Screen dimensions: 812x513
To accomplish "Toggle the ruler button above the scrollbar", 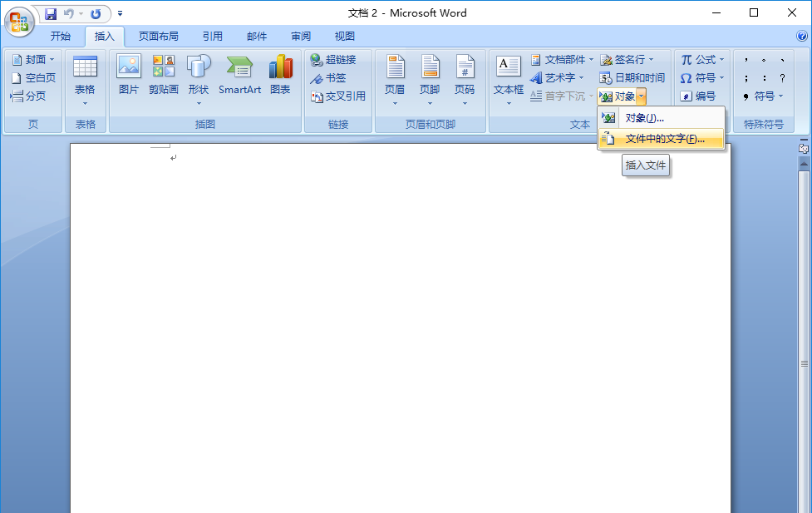I will point(804,148).
